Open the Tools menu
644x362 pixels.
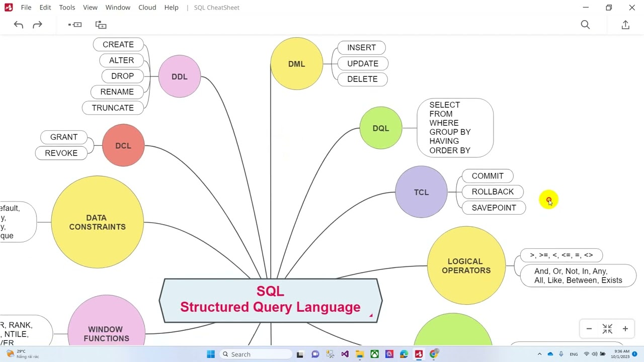pyautogui.click(x=67, y=8)
